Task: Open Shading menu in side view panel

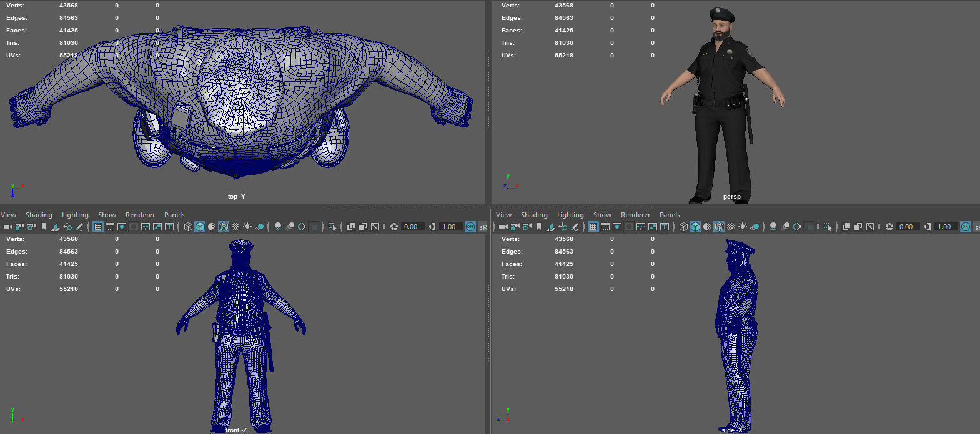Action: click(534, 215)
